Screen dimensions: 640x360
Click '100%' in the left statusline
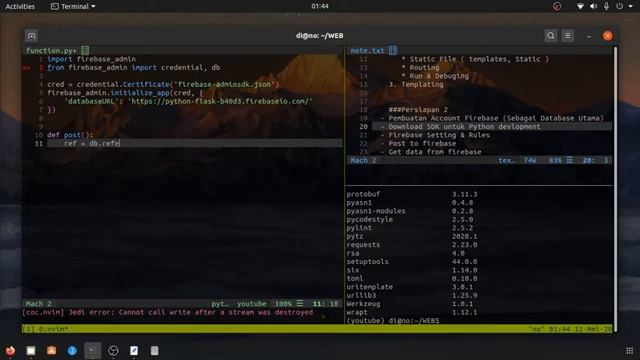(283, 304)
